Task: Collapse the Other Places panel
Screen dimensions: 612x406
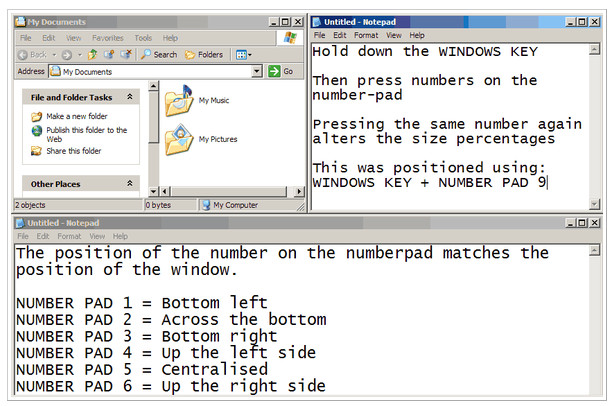Action: [130, 183]
